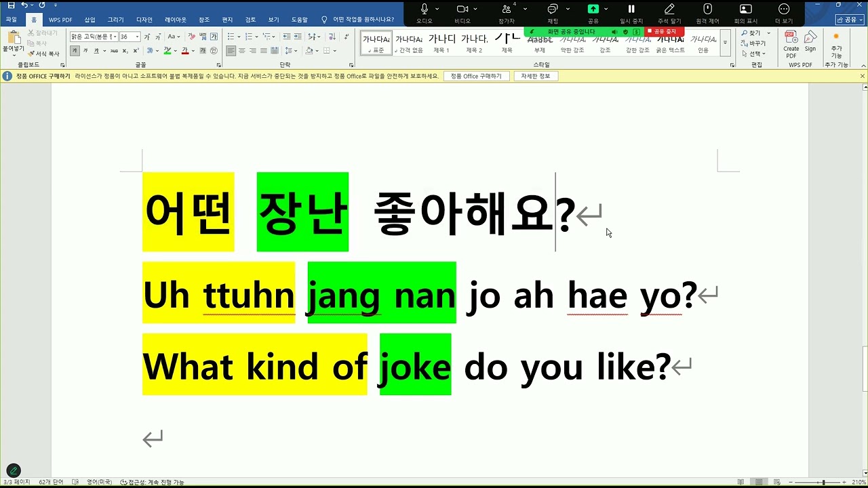Expand the styles gallery more arrow
The image size is (868, 488).
pyautogui.click(x=725, y=43)
